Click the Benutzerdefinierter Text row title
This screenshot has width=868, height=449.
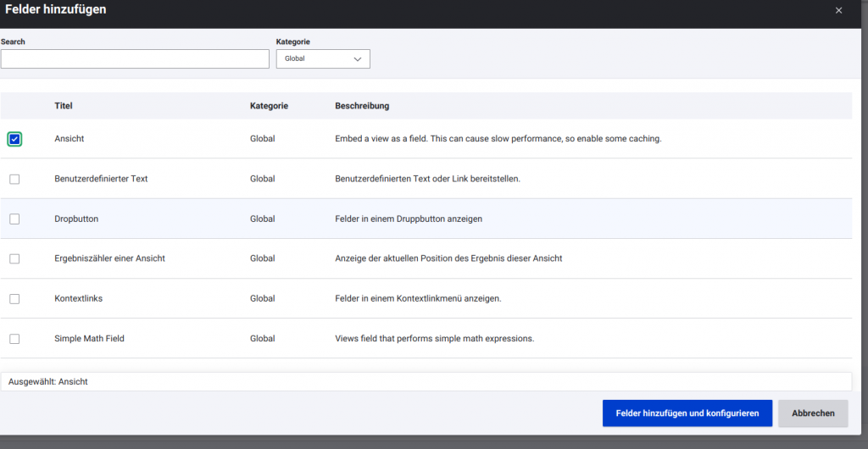point(101,179)
